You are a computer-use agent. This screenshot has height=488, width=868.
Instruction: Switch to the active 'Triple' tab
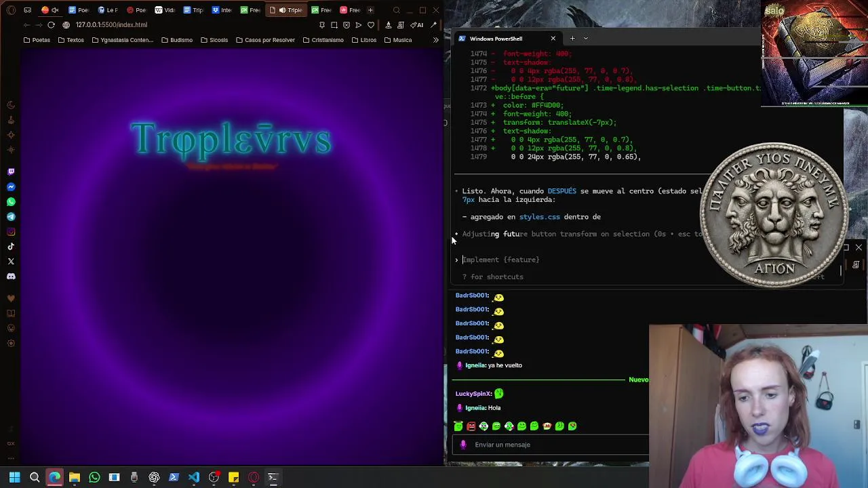(x=285, y=10)
